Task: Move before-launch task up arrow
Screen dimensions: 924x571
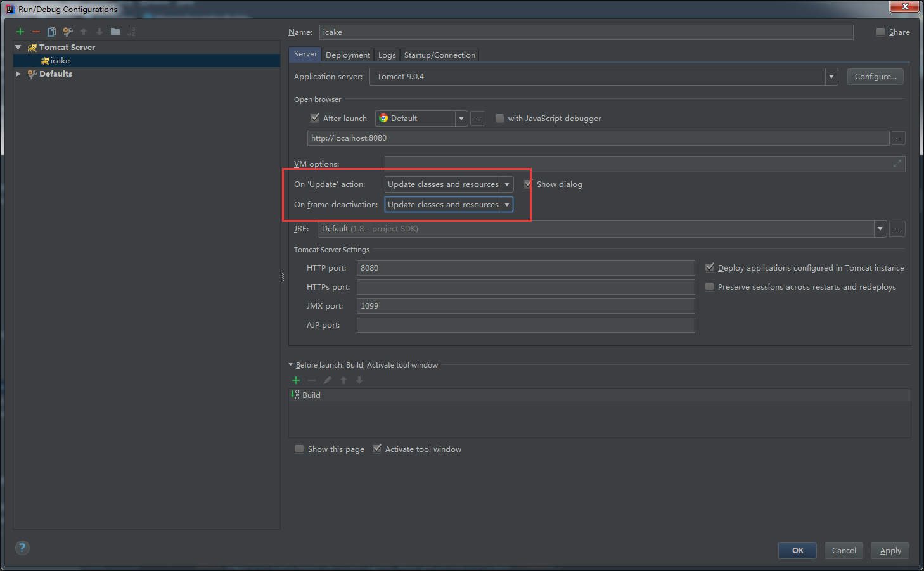Action: (x=343, y=380)
